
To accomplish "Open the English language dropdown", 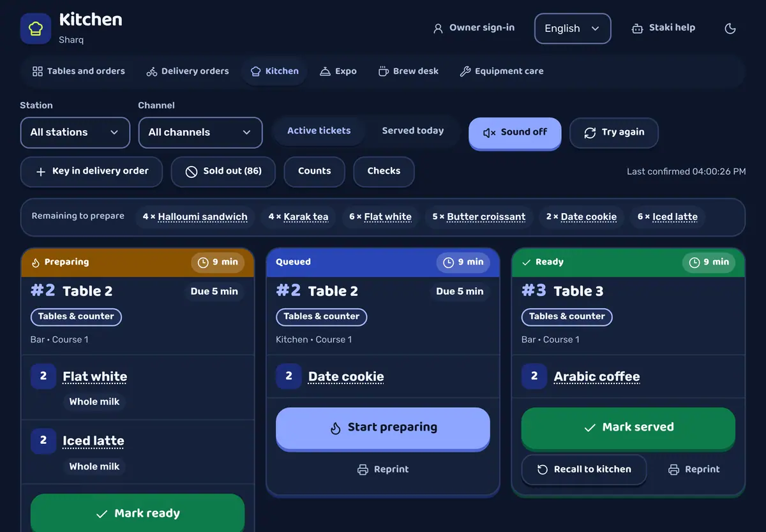I will (x=573, y=29).
